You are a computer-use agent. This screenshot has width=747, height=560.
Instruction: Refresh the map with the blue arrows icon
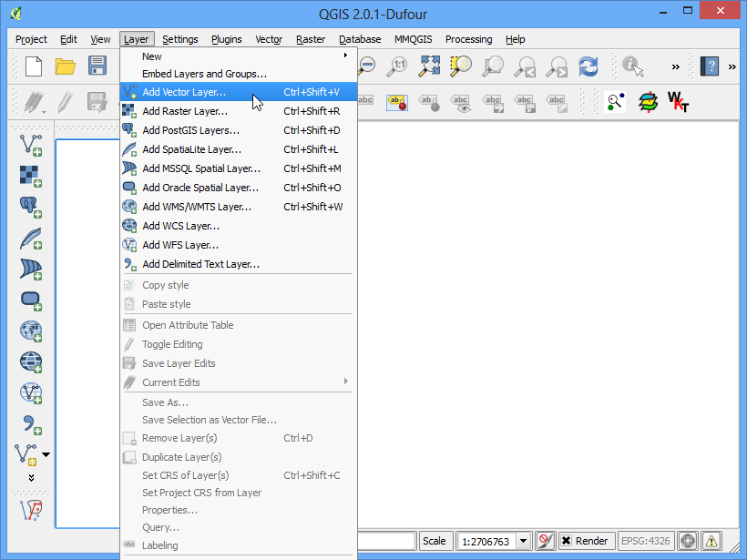click(588, 66)
